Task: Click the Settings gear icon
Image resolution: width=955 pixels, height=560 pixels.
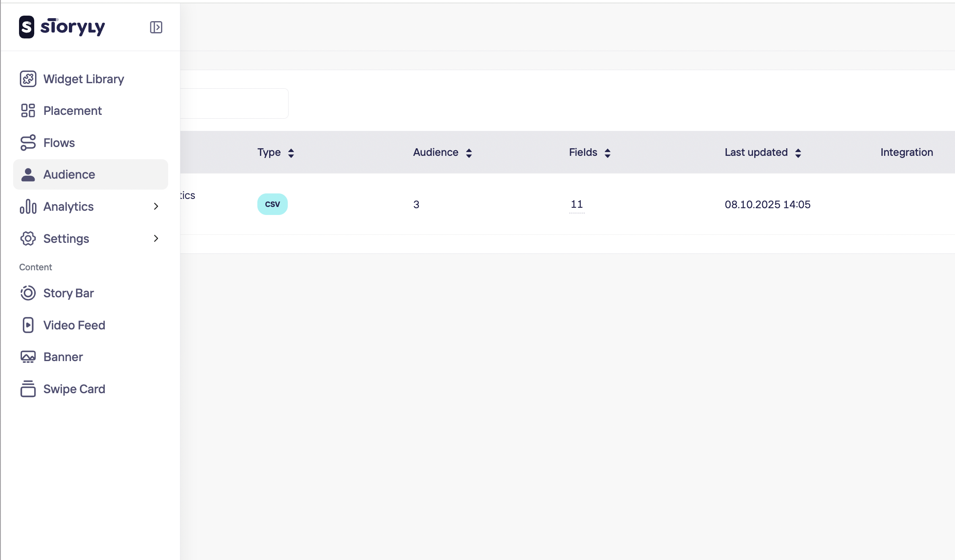Action: pos(28,239)
